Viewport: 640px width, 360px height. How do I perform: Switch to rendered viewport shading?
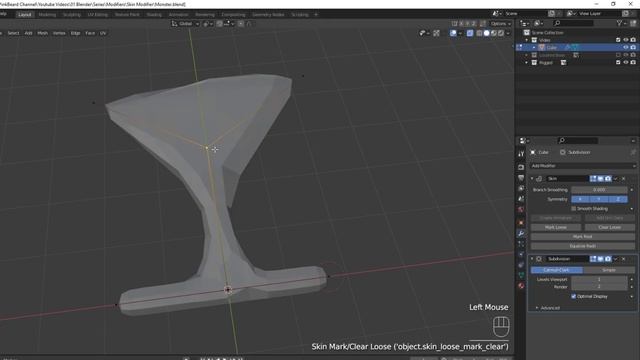500,33
